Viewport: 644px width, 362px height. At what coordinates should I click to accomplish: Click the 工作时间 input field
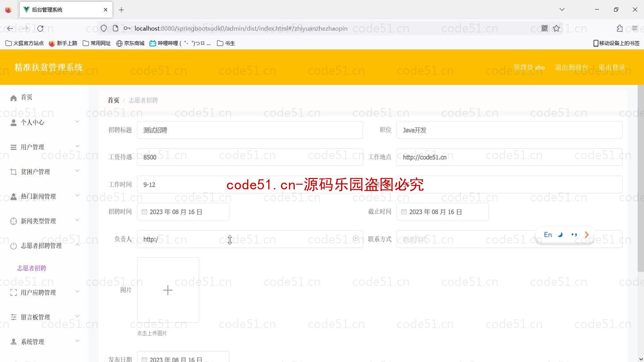[250, 185]
